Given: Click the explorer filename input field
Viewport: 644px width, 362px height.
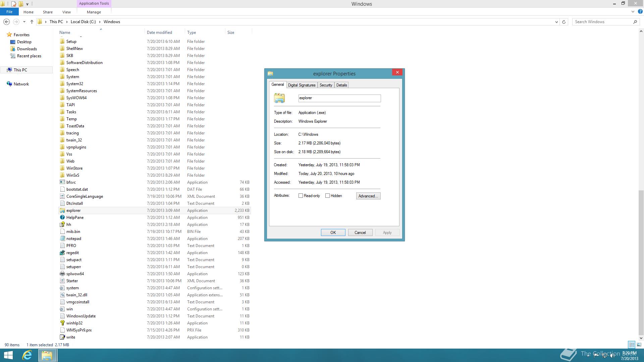Looking at the screenshot, I should coord(339,98).
